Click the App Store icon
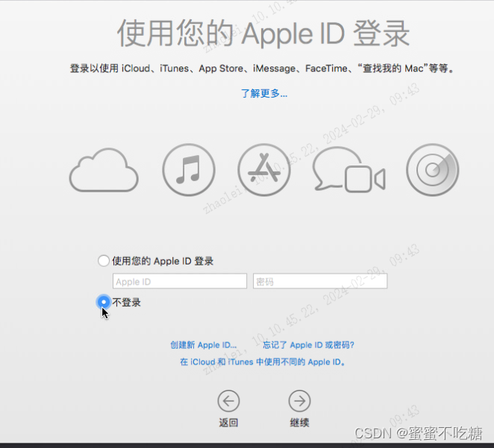Viewport: 494px width, 448px height. (x=264, y=170)
